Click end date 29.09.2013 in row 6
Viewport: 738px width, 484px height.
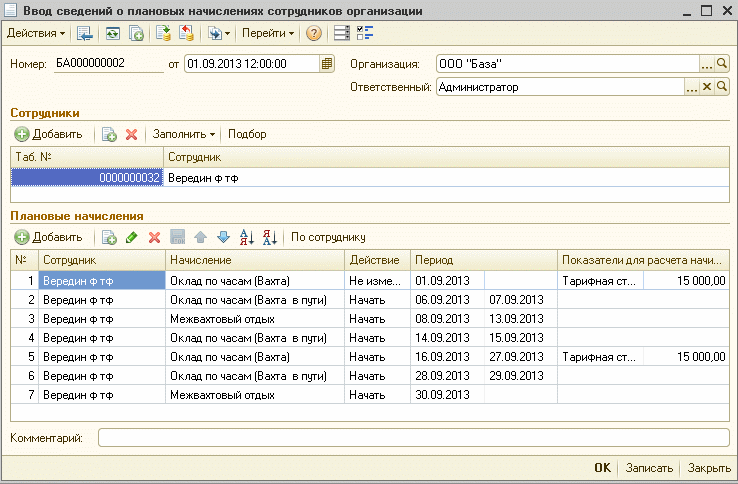coord(521,376)
